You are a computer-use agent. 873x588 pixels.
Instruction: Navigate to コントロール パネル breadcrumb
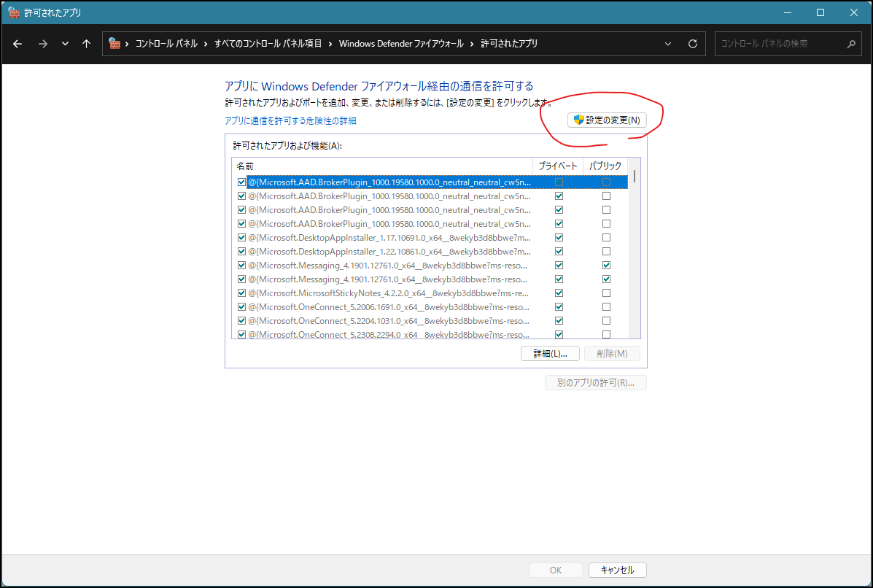(166, 44)
